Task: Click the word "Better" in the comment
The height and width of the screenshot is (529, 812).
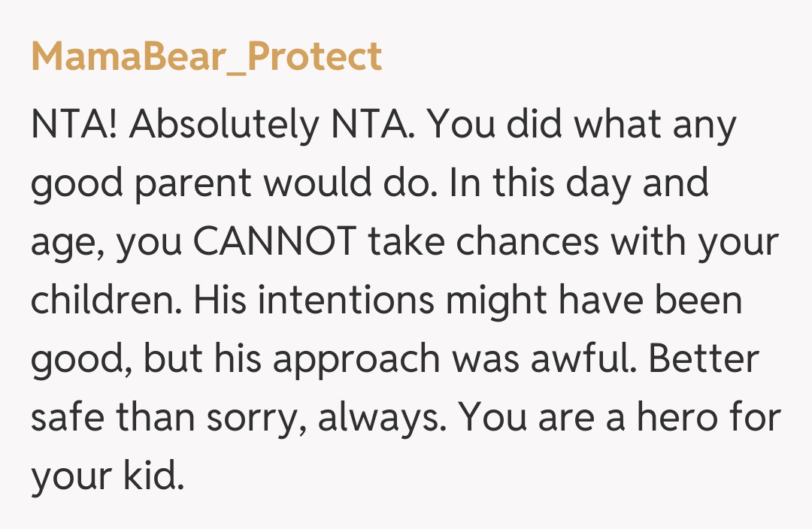Action: point(704,359)
